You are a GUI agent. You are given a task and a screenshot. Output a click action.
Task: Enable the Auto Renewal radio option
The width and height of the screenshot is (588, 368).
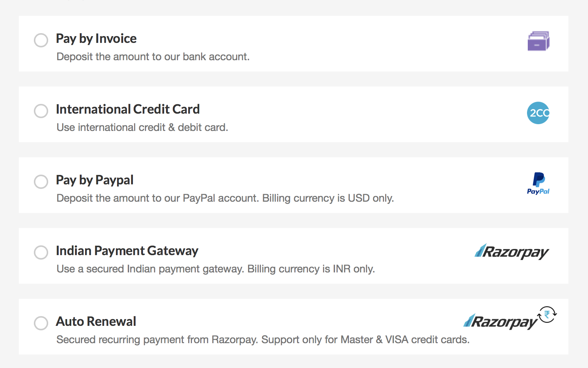pyautogui.click(x=41, y=323)
